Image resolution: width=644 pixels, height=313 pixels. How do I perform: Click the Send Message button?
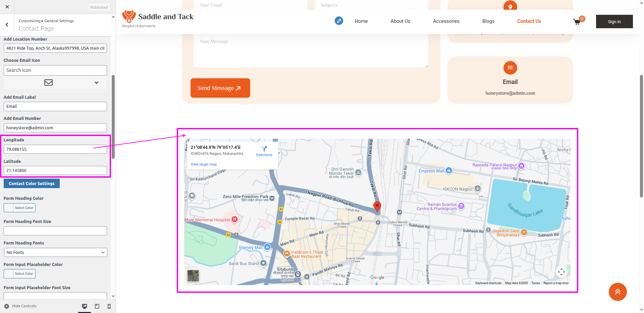(x=220, y=88)
